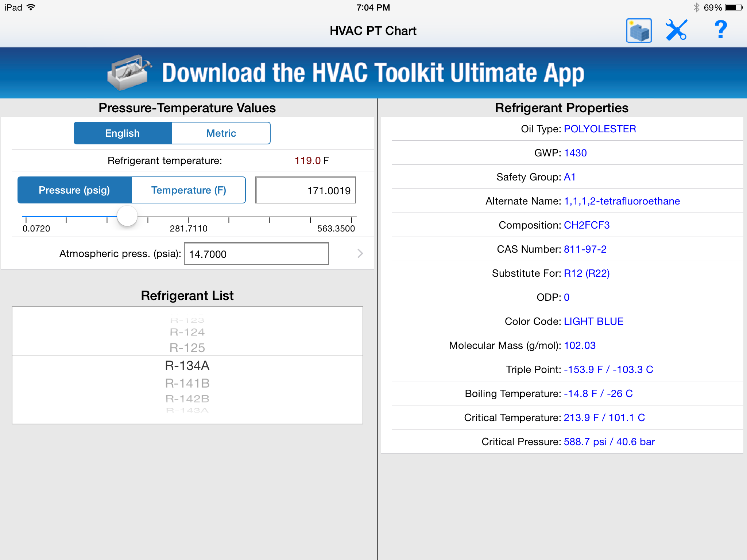Select Temperature (F) input mode
The image size is (747, 560).
(189, 190)
